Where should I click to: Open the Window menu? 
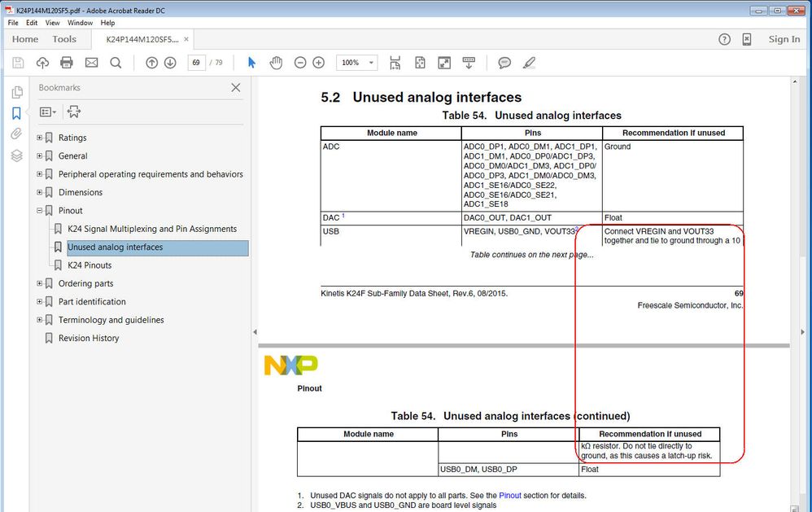tap(80, 23)
